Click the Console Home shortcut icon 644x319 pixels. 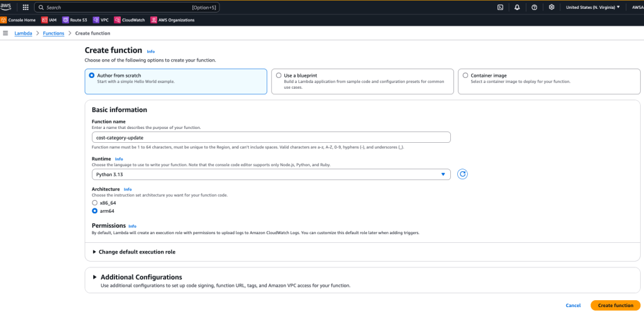coord(3,20)
